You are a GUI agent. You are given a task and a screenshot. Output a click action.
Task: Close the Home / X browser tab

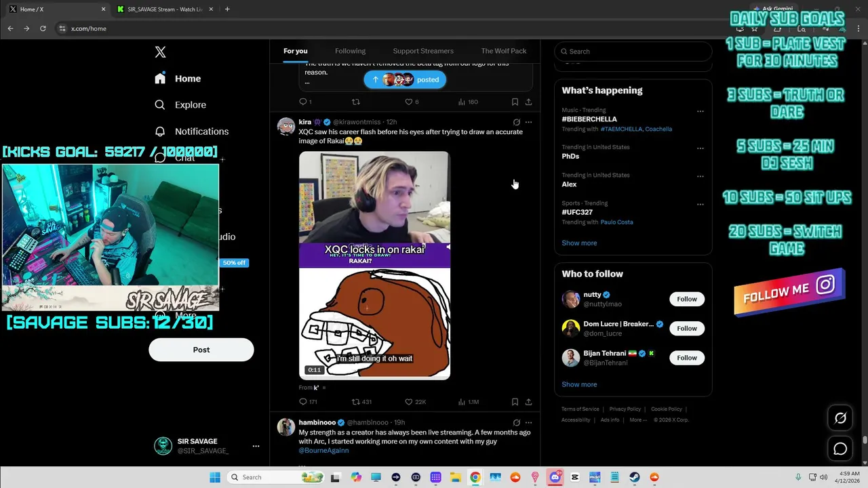pyautogui.click(x=104, y=9)
